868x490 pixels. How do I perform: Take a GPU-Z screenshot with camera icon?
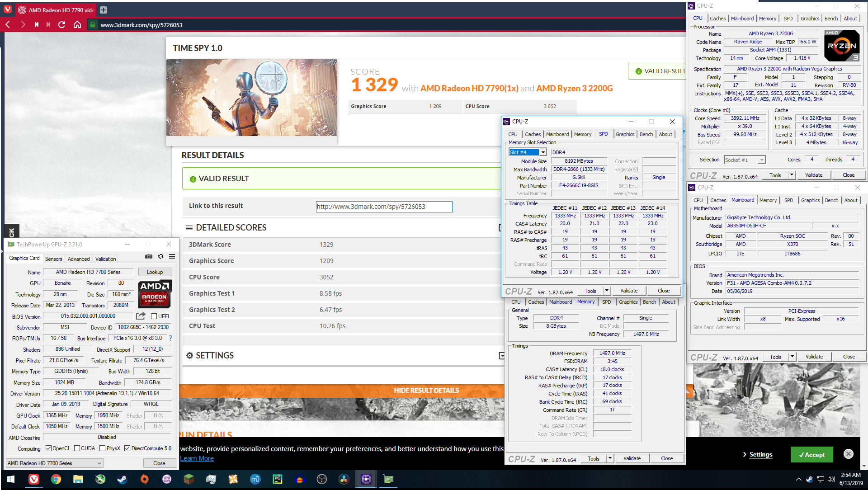click(x=149, y=256)
